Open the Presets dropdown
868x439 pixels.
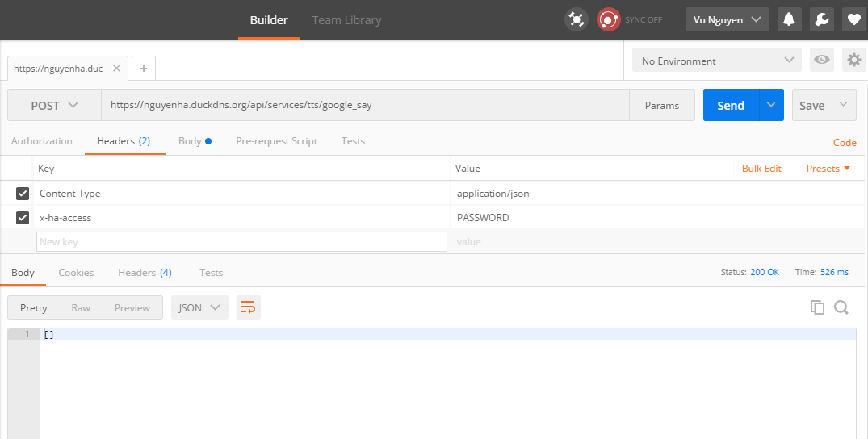[828, 169]
